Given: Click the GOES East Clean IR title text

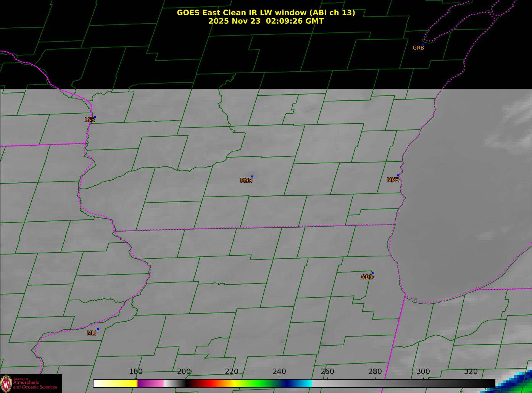Looking at the screenshot, I should (266, 13).
